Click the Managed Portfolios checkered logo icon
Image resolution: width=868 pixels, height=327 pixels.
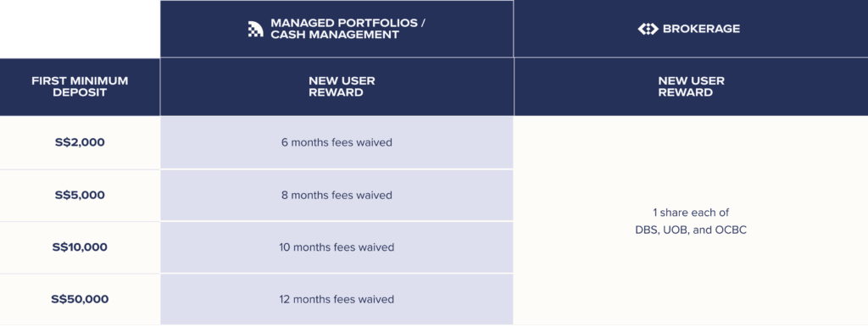(255, 29)
